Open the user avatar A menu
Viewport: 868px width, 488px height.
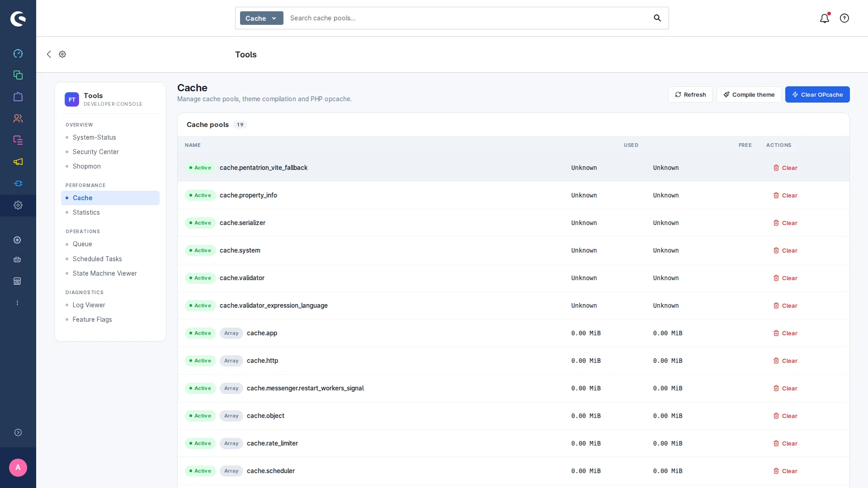click(18, 468)
